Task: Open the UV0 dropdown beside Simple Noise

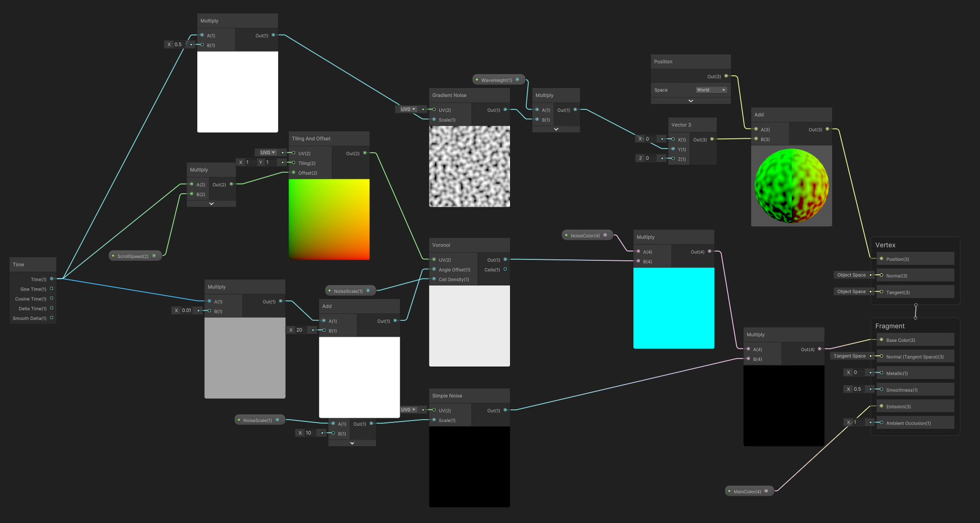Action: tap(409, 410)
